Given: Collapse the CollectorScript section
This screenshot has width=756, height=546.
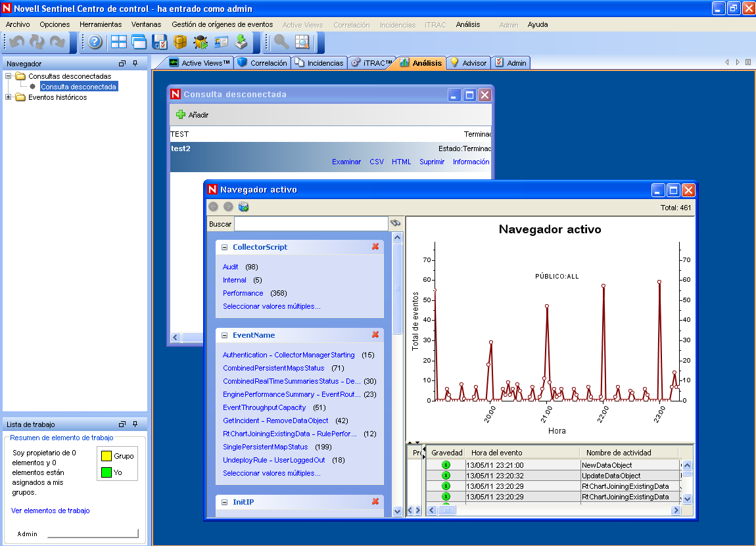Looking at the screenshot, I should tap(224, 247).
